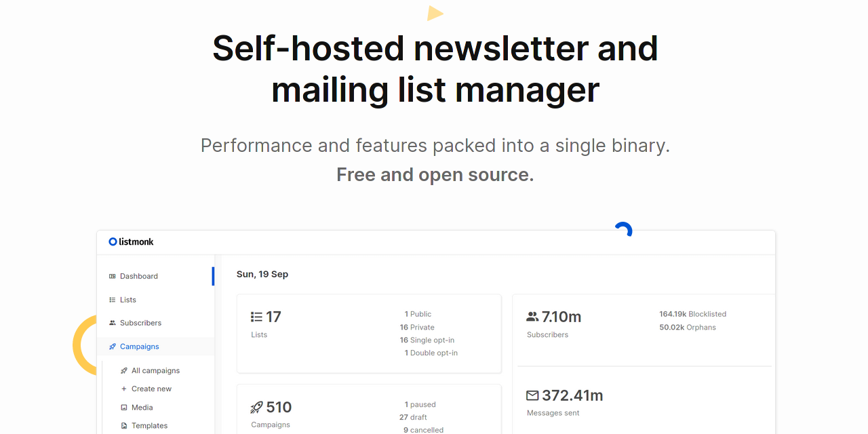This screenshot has height=434, width=868.
Task: Click the subscribers icon next to 7.10m
Action: tap(532, 317)
